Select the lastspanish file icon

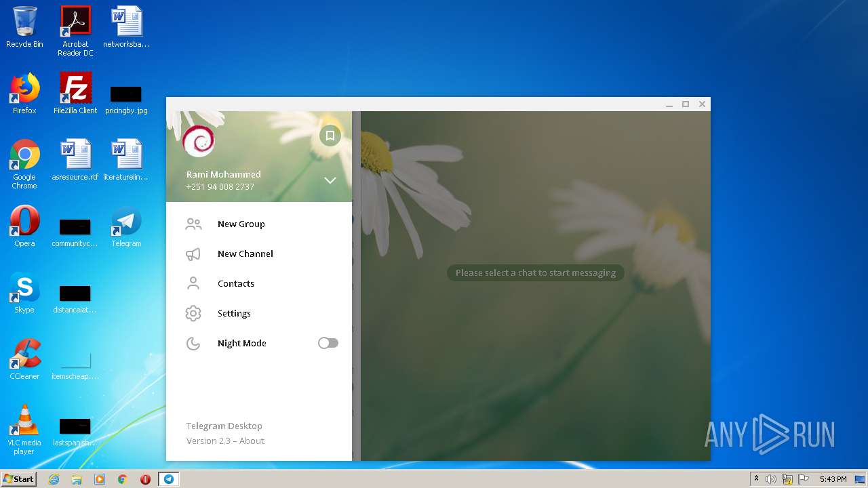click(x=75, y=432)
